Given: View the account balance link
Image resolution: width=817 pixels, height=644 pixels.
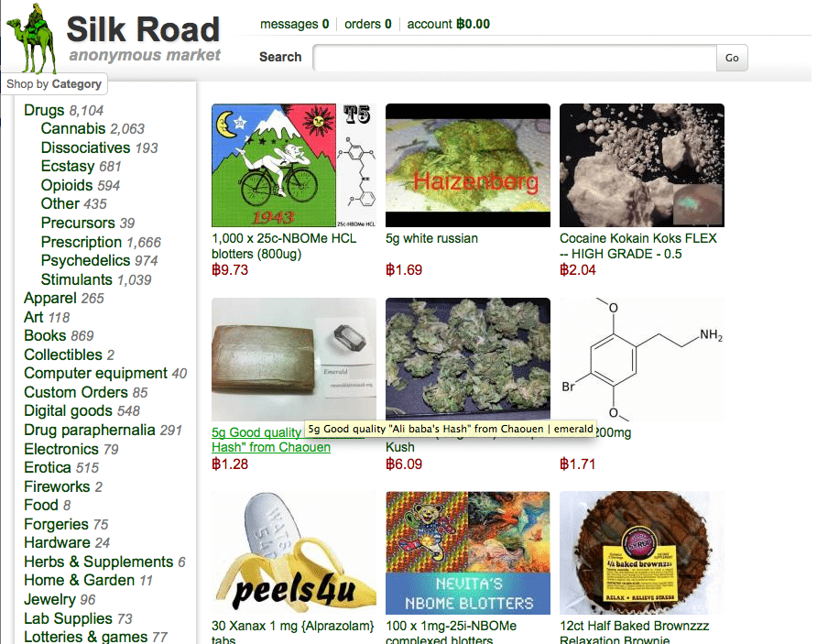Looking at the screenshot, I should click(448, 24).
